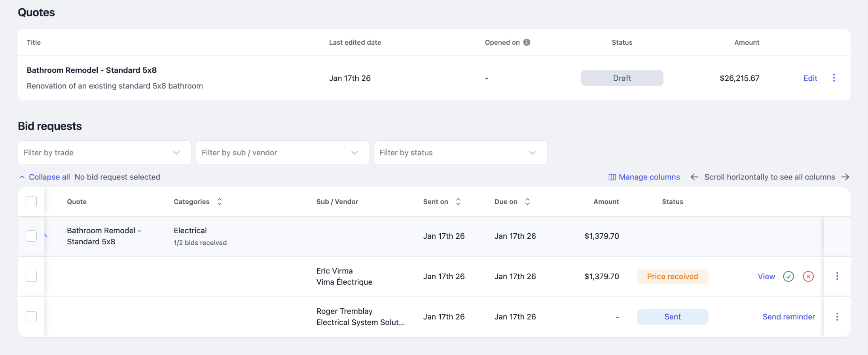Screen dimensions: 868x355
Task: Open more options for Eric Virma row
Action: (x=837, y=276)
